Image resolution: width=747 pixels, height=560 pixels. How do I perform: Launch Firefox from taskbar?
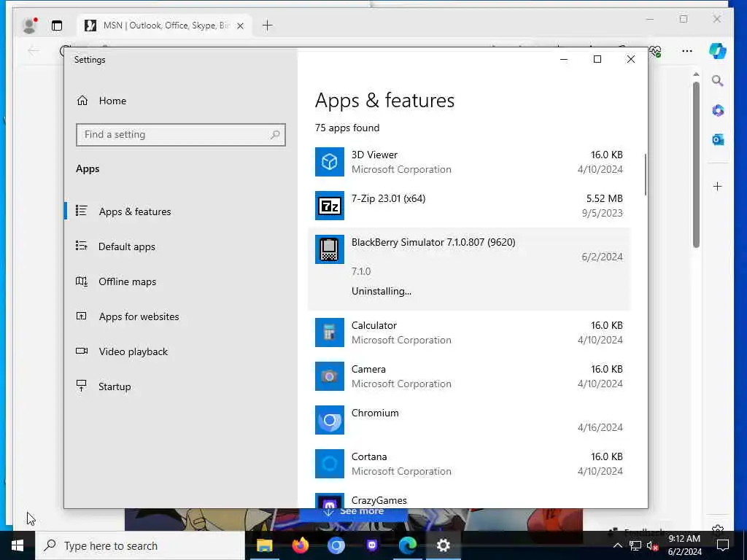(x=300, y=545)
